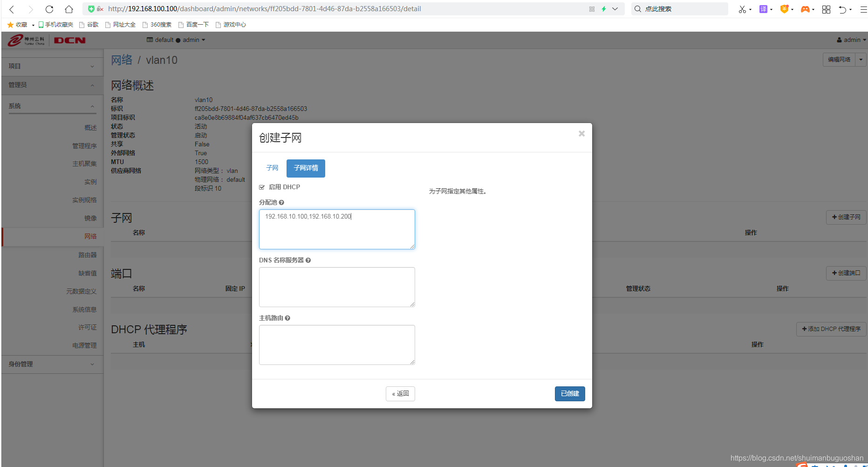Click the DNS 名称服务器 text area
This screenshot has height=467, width=868.
click(x=337, y=287)
